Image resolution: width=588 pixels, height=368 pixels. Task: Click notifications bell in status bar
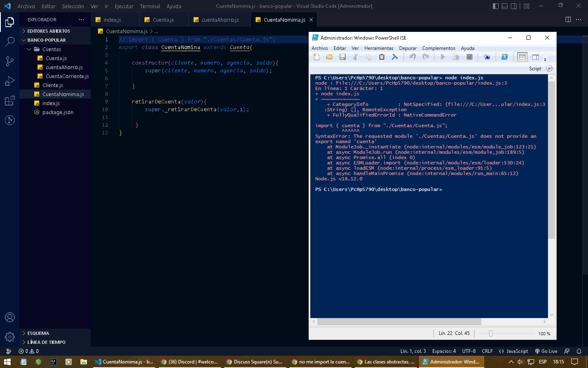[x=579, y=351]
